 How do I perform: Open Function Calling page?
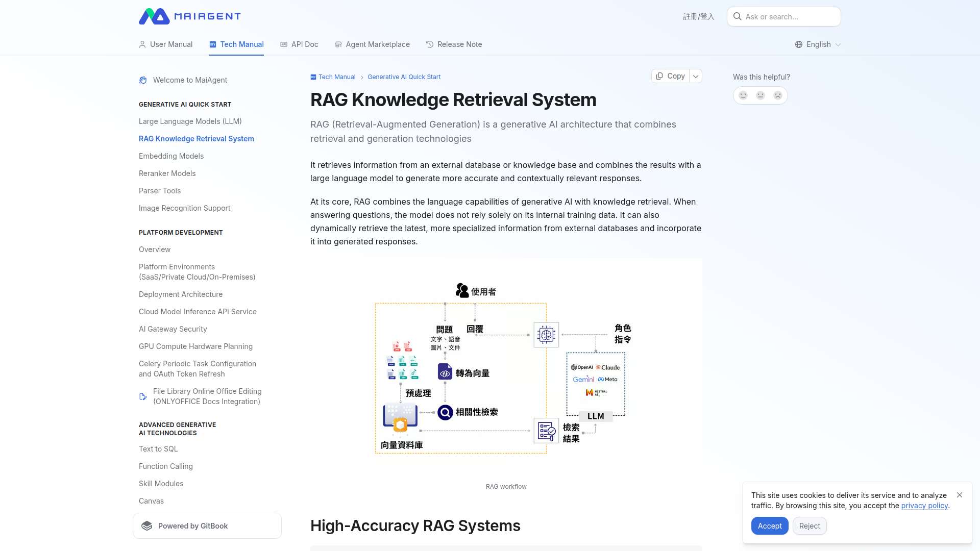(166, 466)
